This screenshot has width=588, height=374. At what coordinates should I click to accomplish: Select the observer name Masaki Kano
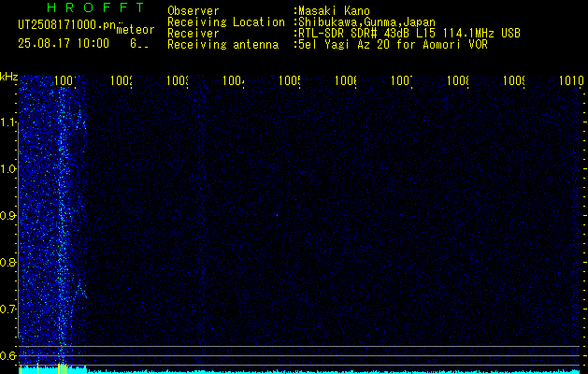[x=334, y=11]
